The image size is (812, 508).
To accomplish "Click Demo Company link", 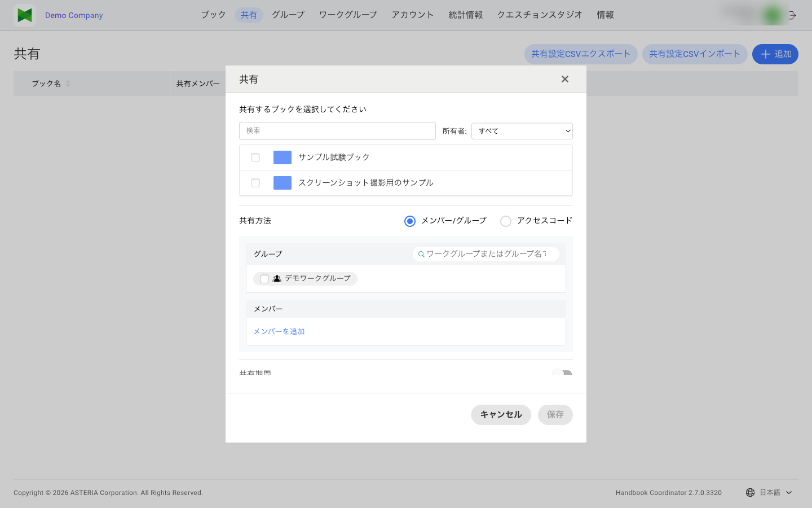I will 74,15.
